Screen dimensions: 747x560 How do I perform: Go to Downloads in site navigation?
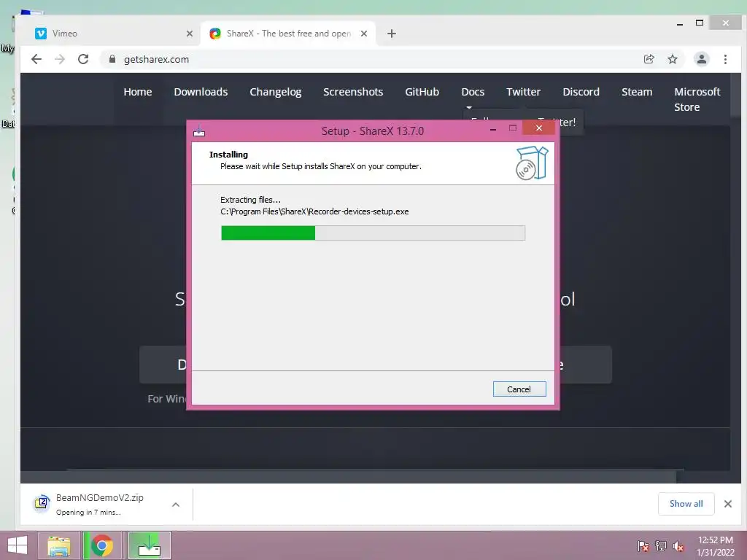pyautogui.click(x=201, y=92)
